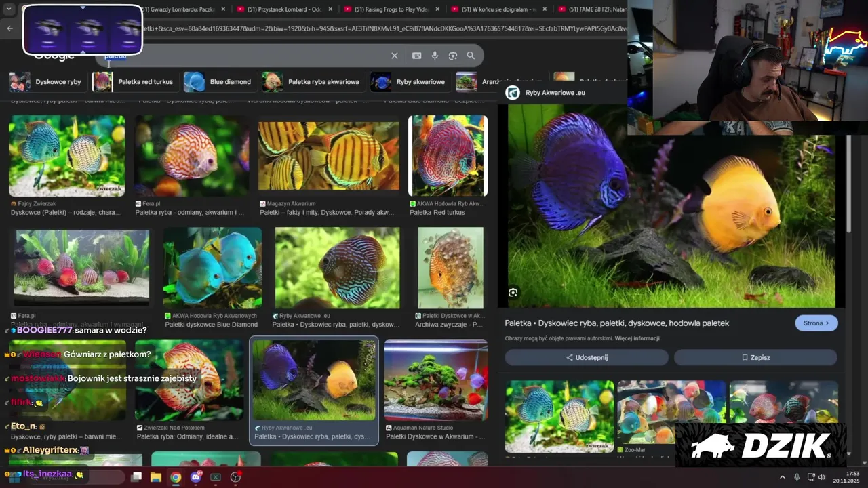Open the Magazyn Akwarium striped discus image
868x488 pixels.
(x=329, y=156)
